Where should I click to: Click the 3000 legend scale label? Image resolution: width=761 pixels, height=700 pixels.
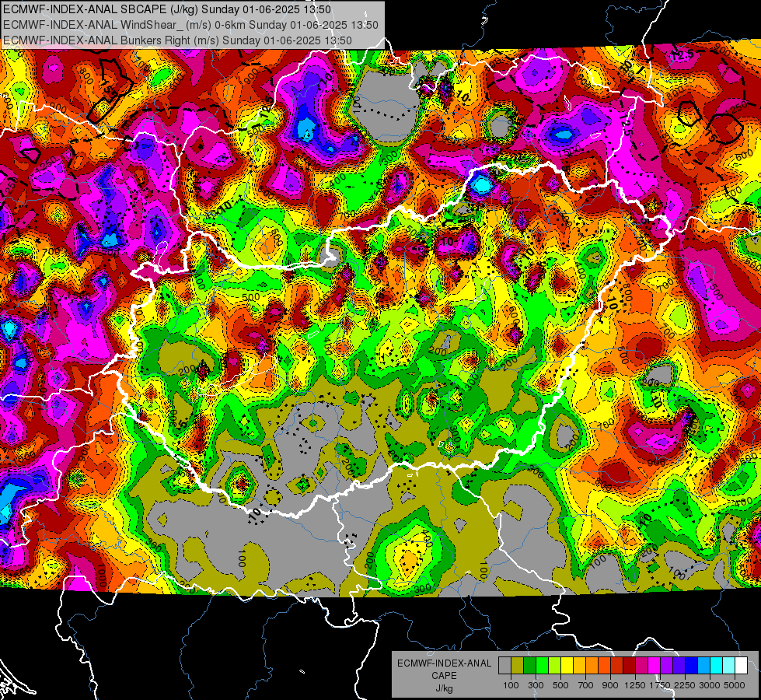pyautogui.click(x=710, y=685)
